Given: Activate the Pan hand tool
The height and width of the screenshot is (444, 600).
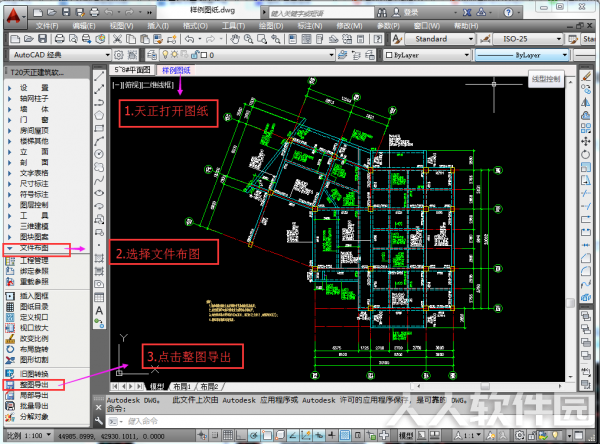Looking at the screenshot, I should point(235,39).
